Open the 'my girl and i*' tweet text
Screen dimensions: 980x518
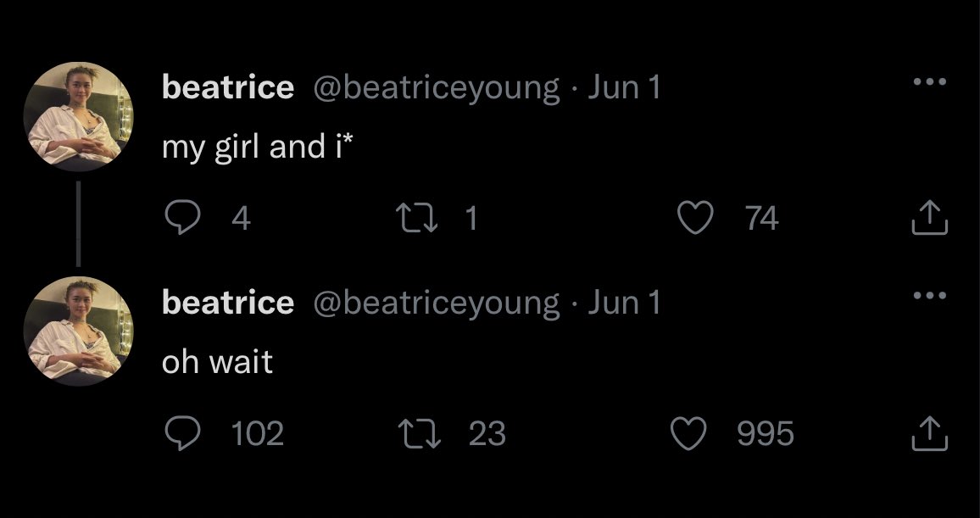coord(257,148)
